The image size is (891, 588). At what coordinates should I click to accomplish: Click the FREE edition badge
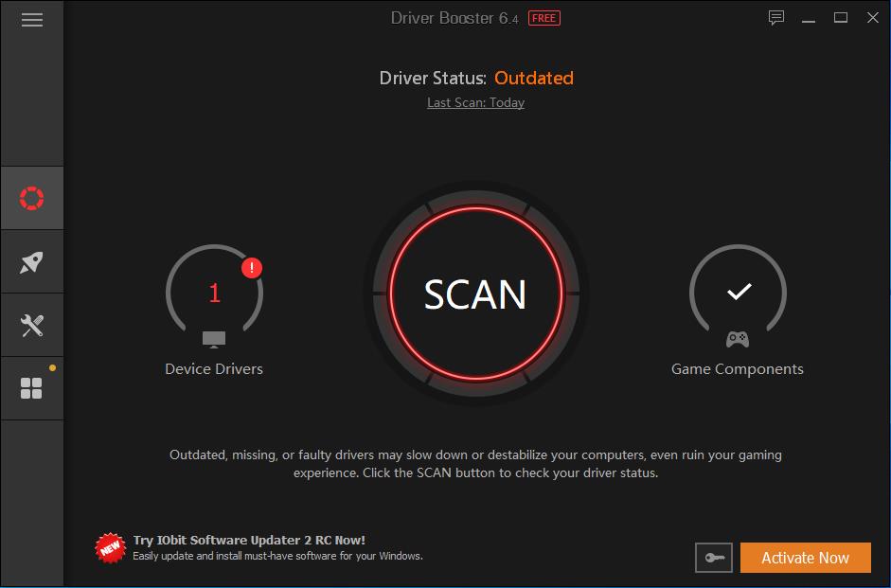544,18
